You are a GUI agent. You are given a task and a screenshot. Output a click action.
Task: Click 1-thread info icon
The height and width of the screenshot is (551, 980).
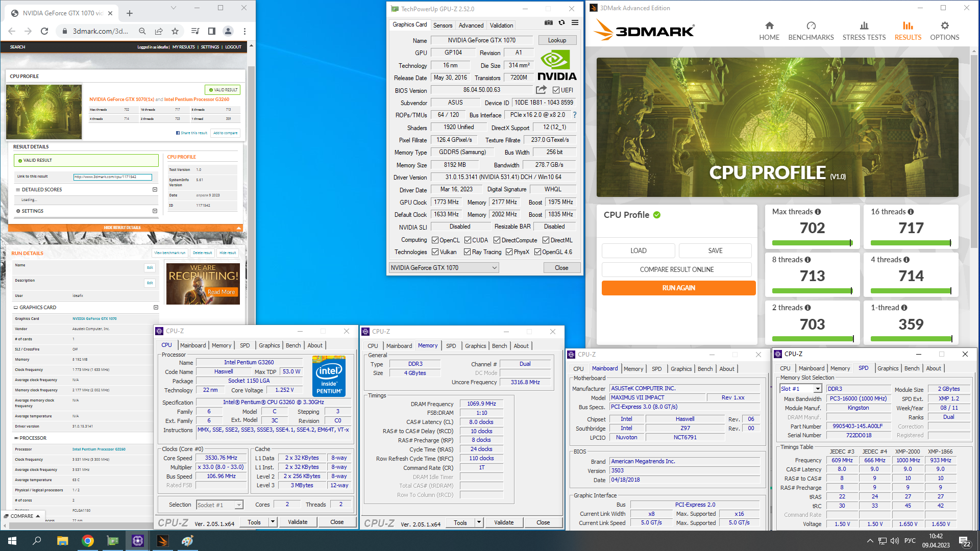click(904, 308)
